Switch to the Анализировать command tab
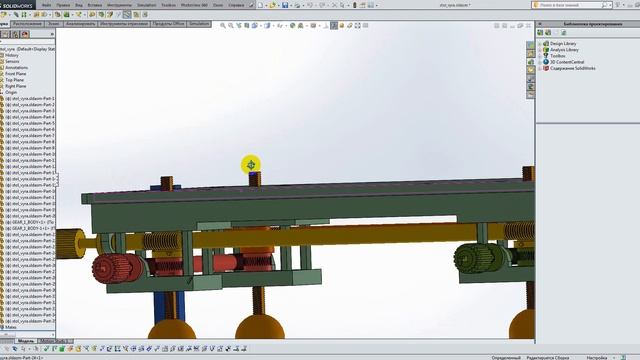Image resolution: width=640 pixels, height=360 pixels. click(x=80, y=24)
